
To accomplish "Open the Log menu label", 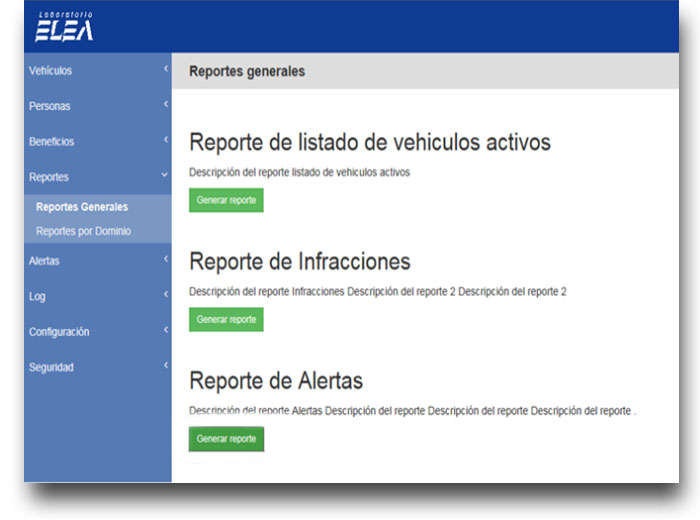I will (37, 296).
